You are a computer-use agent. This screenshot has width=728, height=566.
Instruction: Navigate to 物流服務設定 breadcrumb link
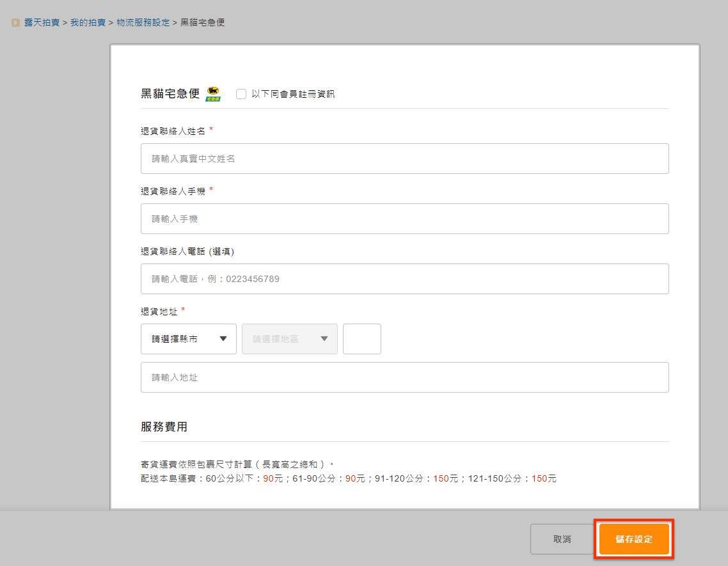tap(143, 23)
